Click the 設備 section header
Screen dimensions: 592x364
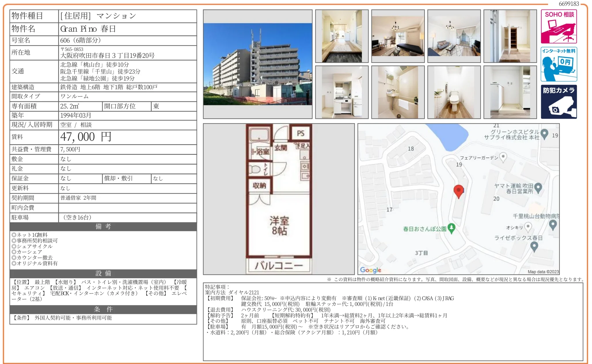click(x=103, y=273)
